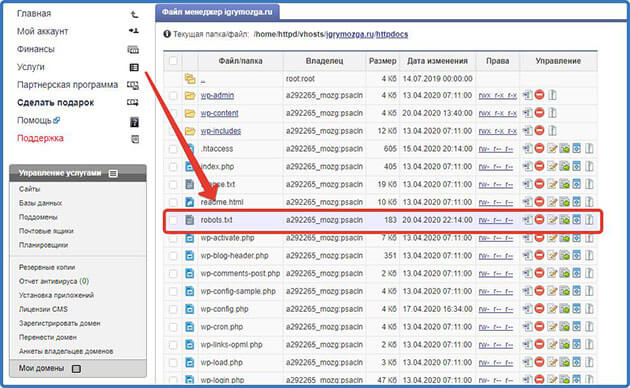Click the robots.txt file name
630x388 pixels.
[x=217, y=220]
